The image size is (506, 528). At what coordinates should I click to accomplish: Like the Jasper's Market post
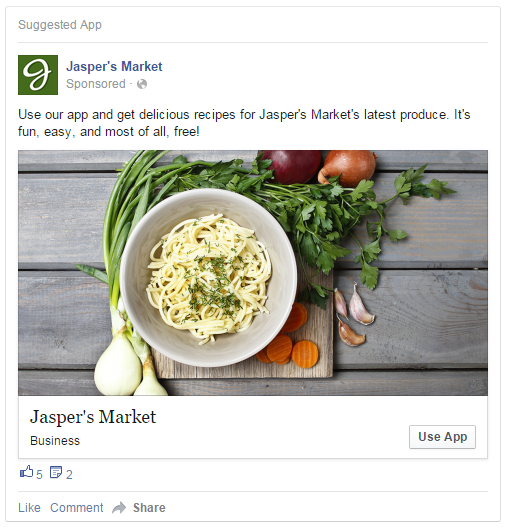pyautogui.click(x=29, y=507)
